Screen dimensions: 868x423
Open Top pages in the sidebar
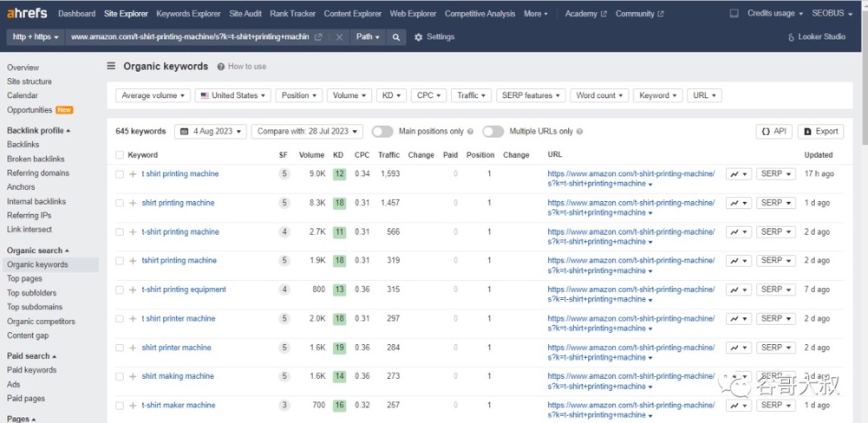[x=24, y=278]
